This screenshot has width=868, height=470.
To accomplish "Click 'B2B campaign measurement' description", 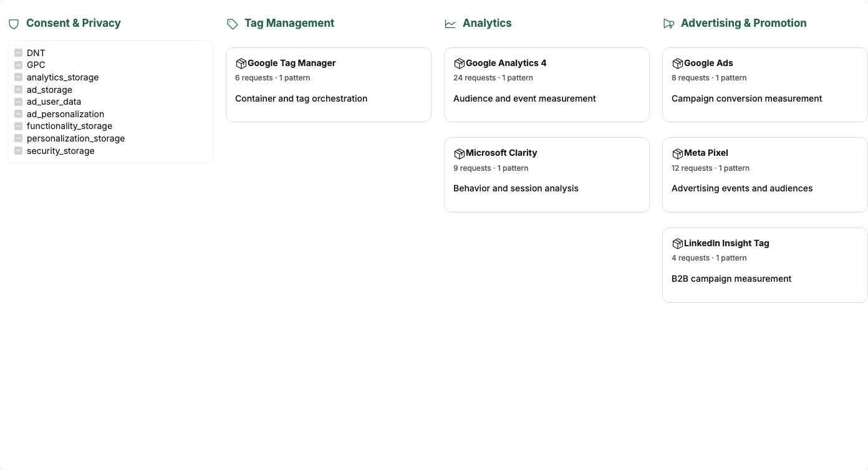I will coord(731,279).
